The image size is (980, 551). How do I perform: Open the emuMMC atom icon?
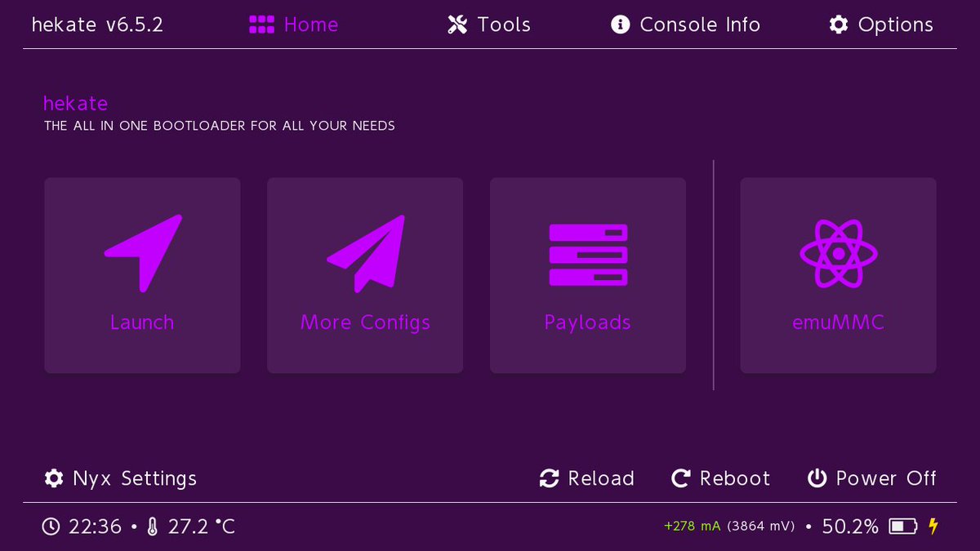click(838, 254)
